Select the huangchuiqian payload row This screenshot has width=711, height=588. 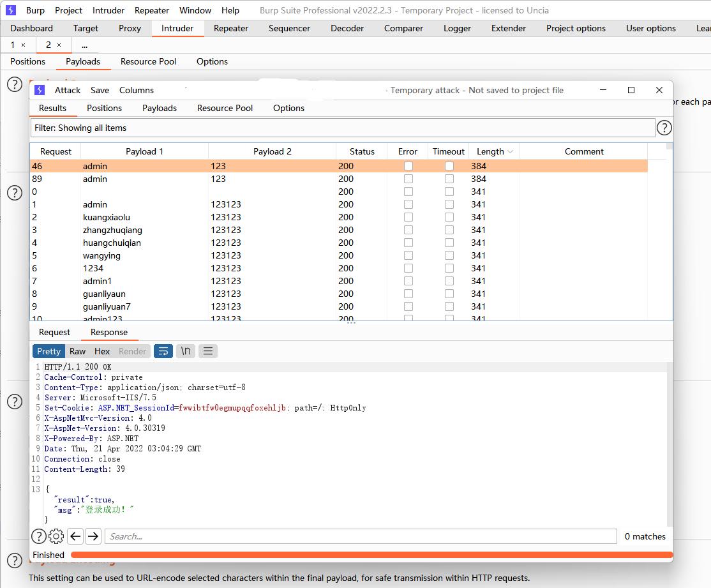point(339,243)
